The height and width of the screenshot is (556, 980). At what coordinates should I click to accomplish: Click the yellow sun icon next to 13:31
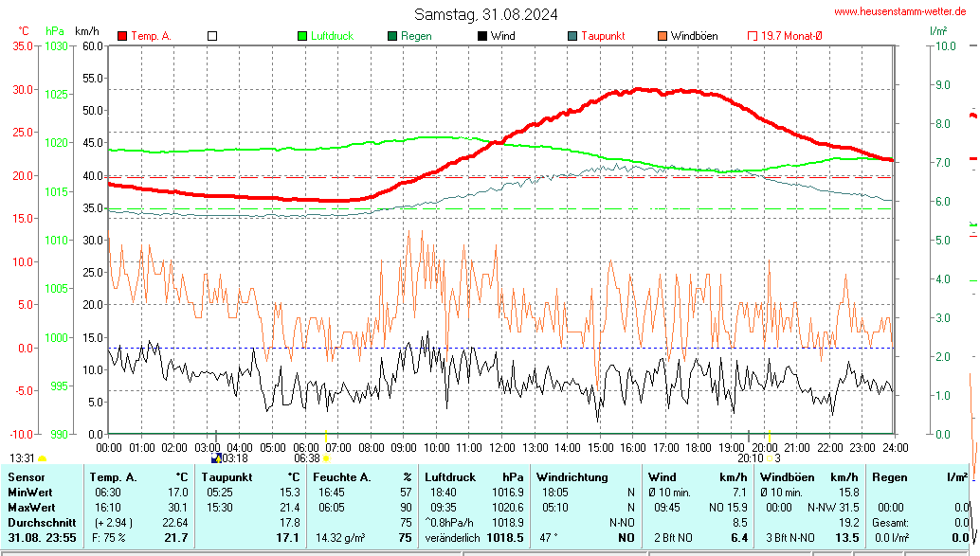point(42,458)
